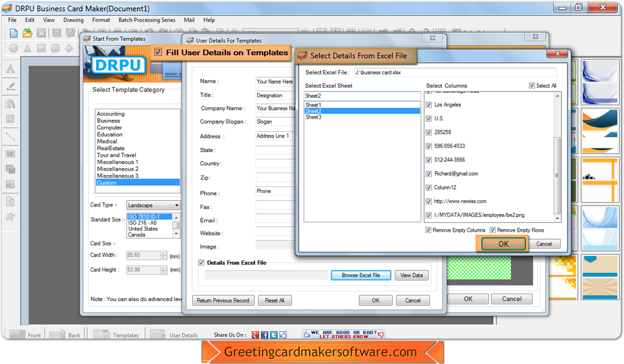Uncheck the Los Angeles column checkbox
The width and height of the screenshot is (624, 364).
click(429, 105)
